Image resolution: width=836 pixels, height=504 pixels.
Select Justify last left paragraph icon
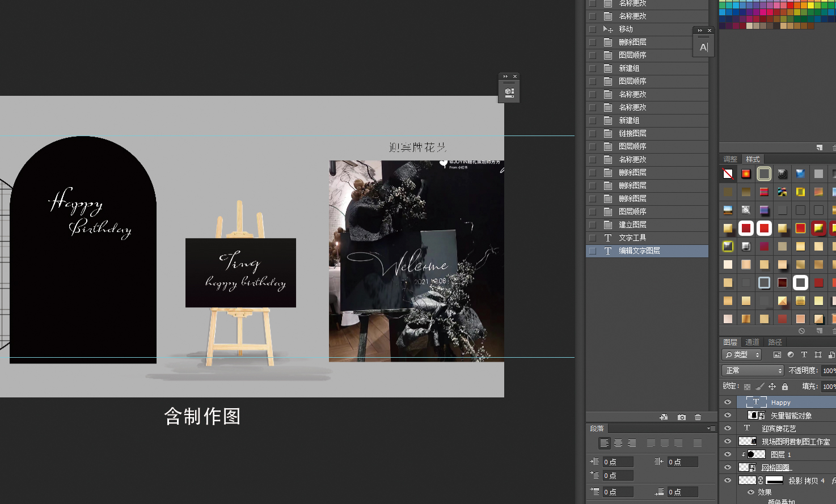(x=651, y=443)
